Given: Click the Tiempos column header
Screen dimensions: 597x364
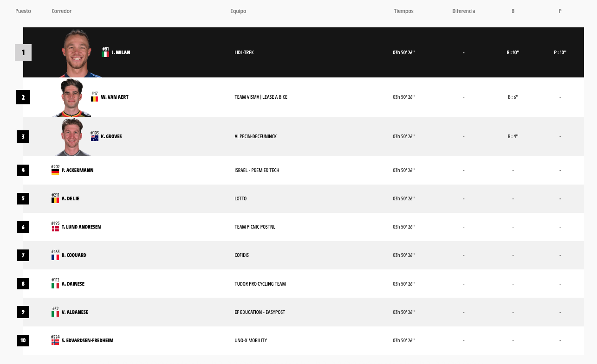Looking at the screenshot, I should pos(403,11).
